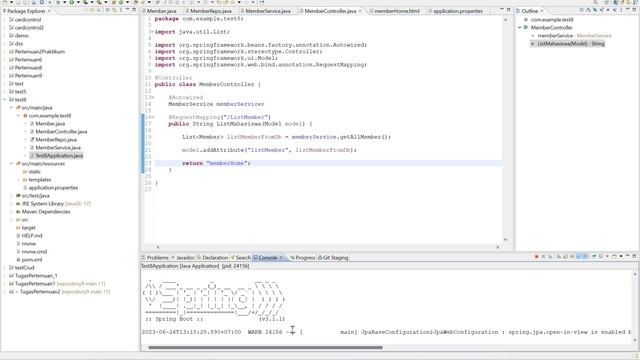Open Run button dropdown arrow

click(x=78, y=2)
